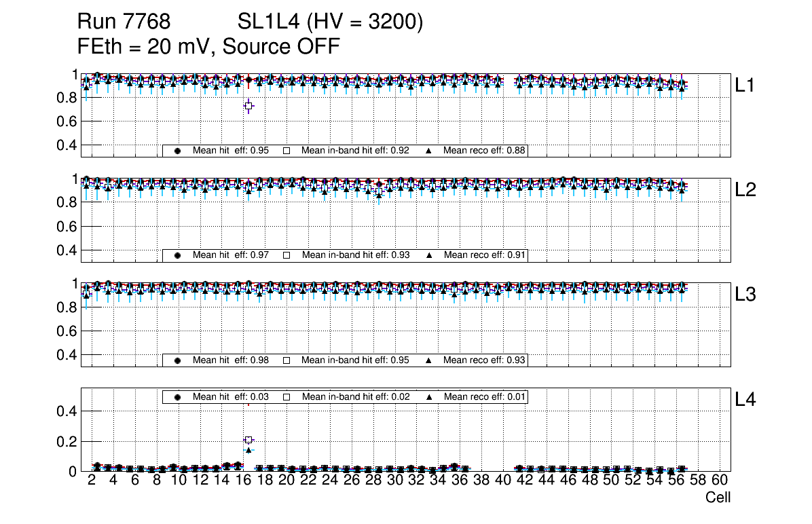Select the elevated square point in L4 panel
Viewport: 812px width, 524px height.
click(248, 441)
